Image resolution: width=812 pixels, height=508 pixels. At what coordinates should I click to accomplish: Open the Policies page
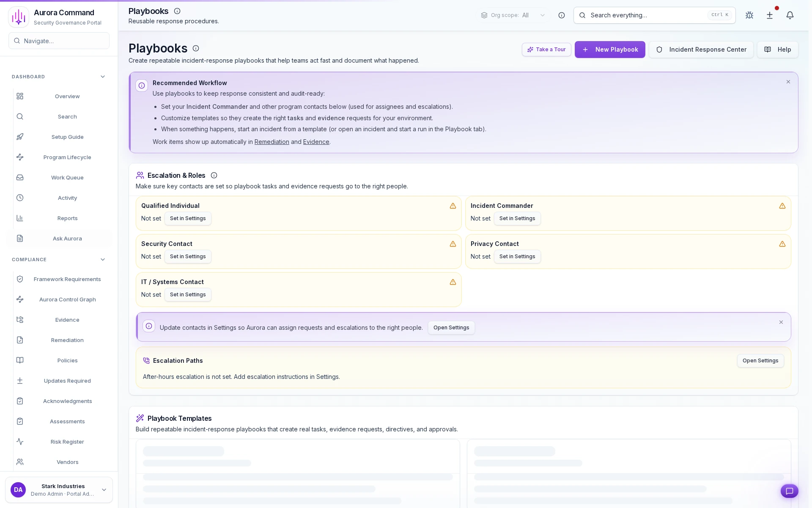point(67,360)
